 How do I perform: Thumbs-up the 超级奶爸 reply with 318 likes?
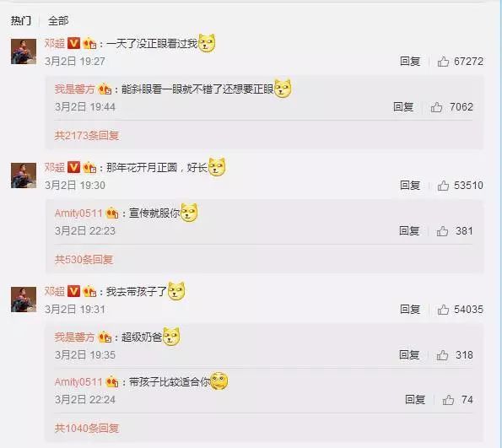click(442, 355)
